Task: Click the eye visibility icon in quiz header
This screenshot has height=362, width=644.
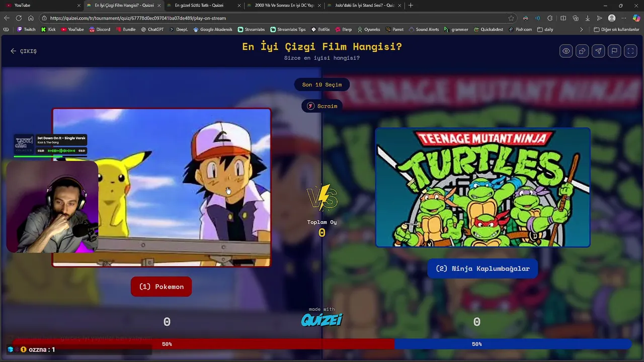Action: [566, 51]
